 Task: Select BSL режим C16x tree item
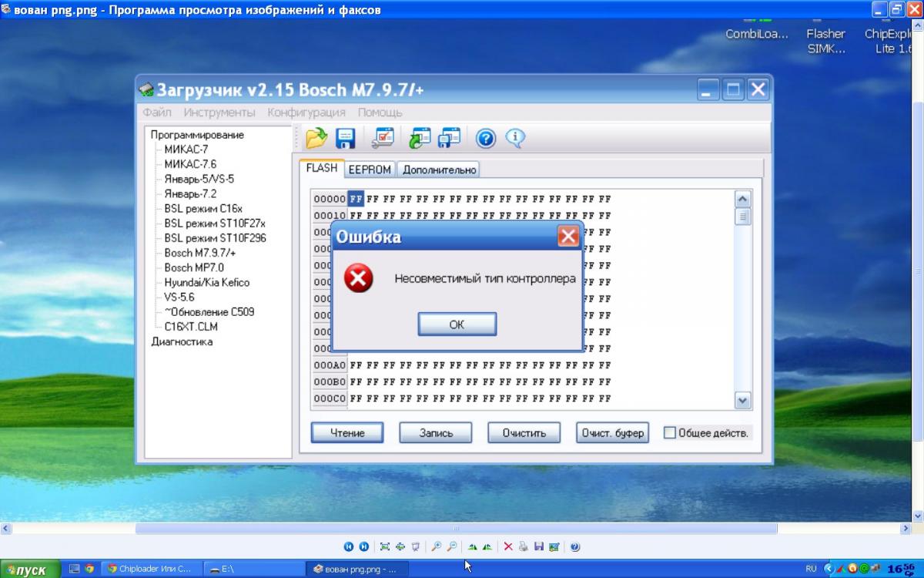203,208
